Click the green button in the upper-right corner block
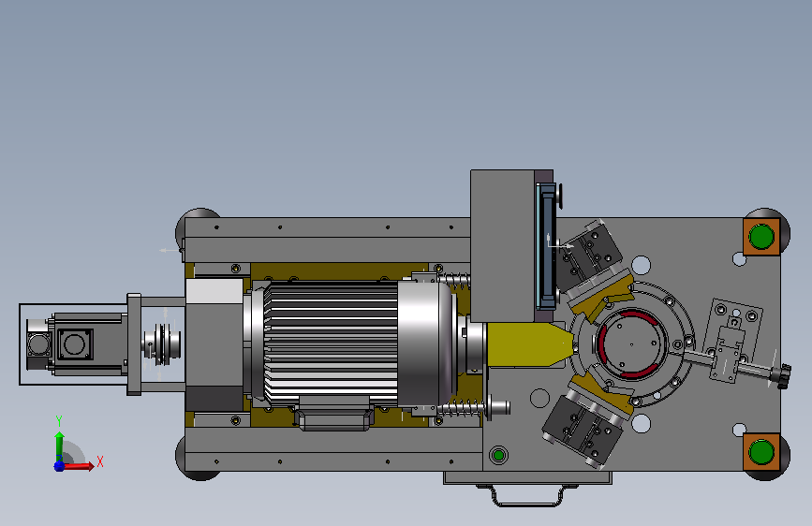Viewport: 812px width, 526px height. click(761, 237)
